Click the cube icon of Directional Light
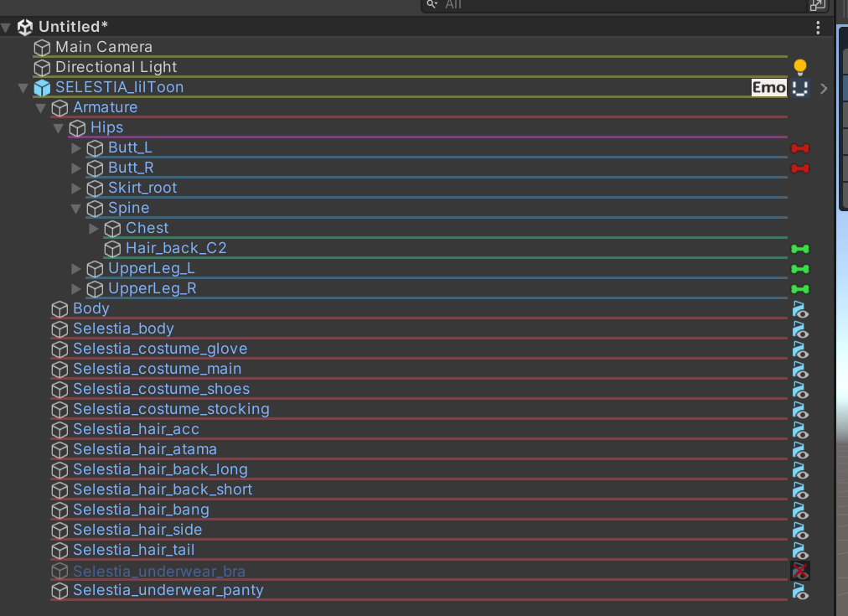The width and height of the screenshot is (848, 616). tap(42, 68)
